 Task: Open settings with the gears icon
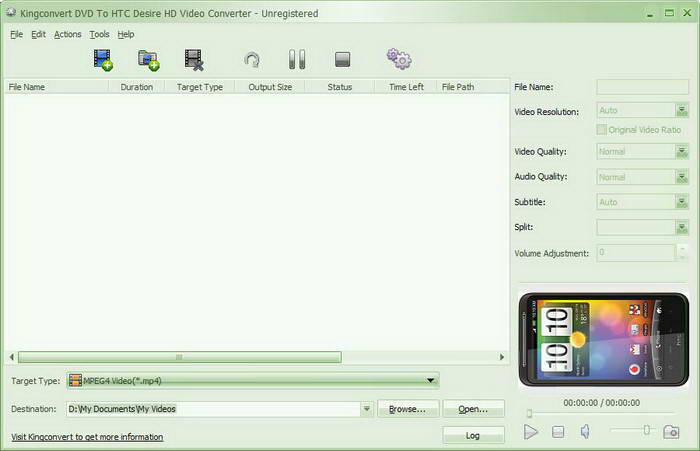(399, 60)
